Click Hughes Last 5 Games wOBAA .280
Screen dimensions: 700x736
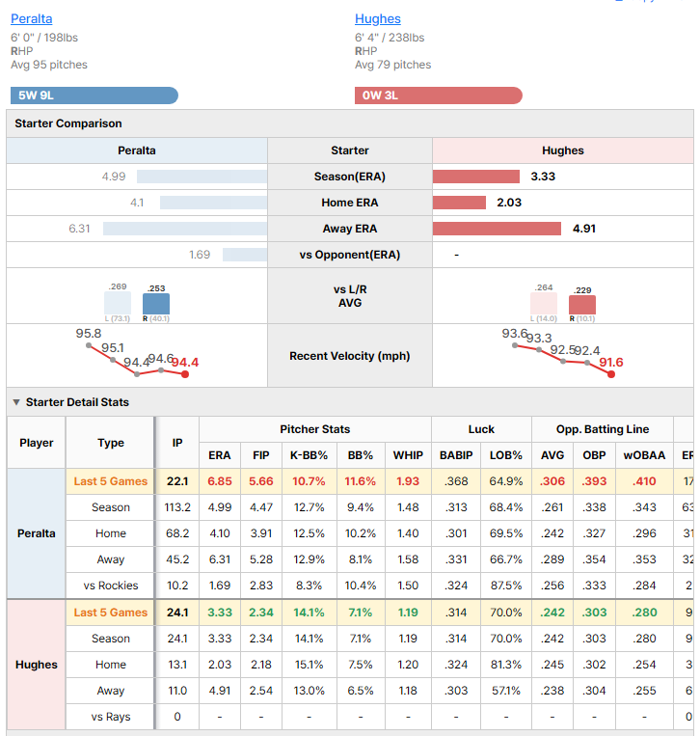[x=644, y=613]
